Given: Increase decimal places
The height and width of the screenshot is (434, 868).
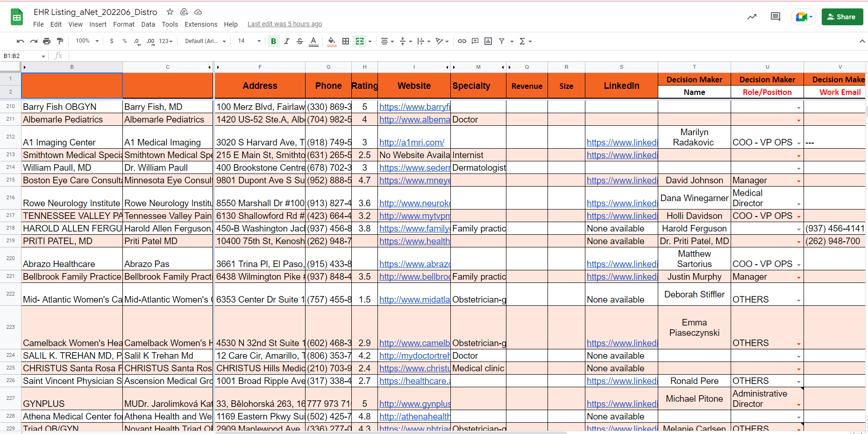Looking at the screenshot, I should pyautogui.click(x=150, y=41).
